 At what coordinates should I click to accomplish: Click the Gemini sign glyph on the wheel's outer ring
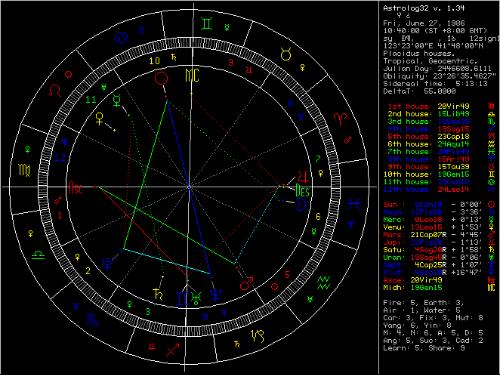coord(207,24)
